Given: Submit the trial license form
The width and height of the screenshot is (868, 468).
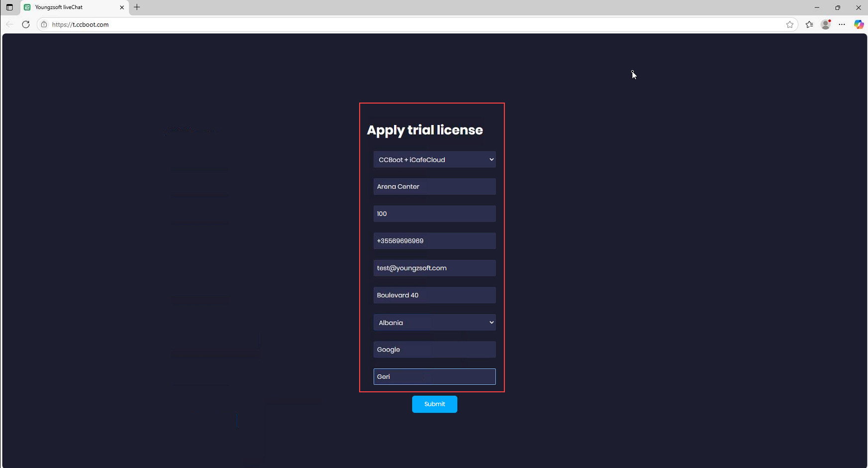Looking at the screenshot, I should point(434,404).
